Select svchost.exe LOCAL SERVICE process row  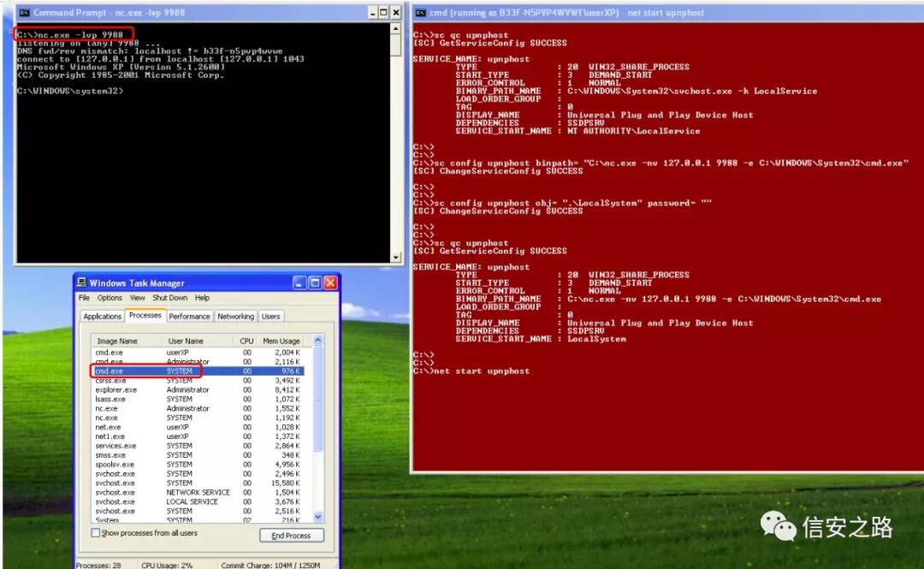pyautogui.click(x=198, y=501)
